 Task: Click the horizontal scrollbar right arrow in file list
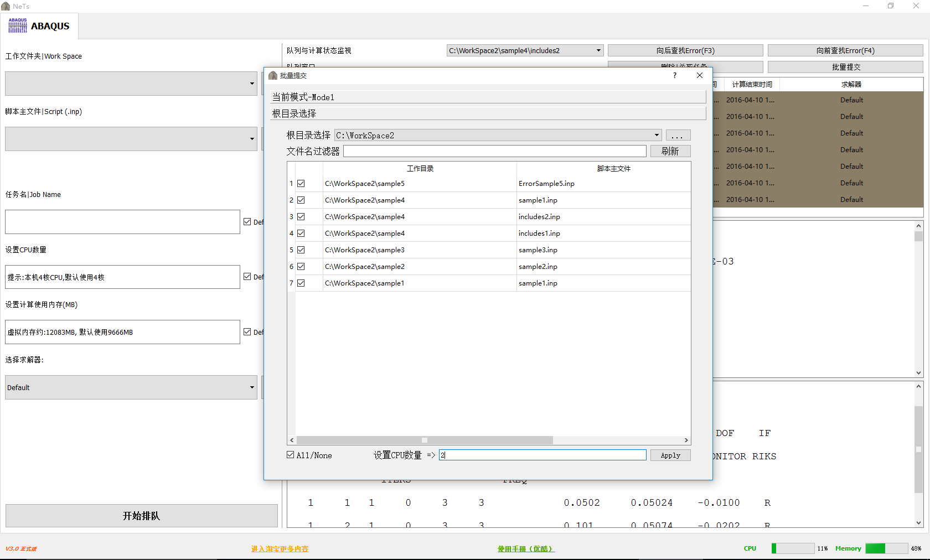pyautogui.click(x=686, y=440)
